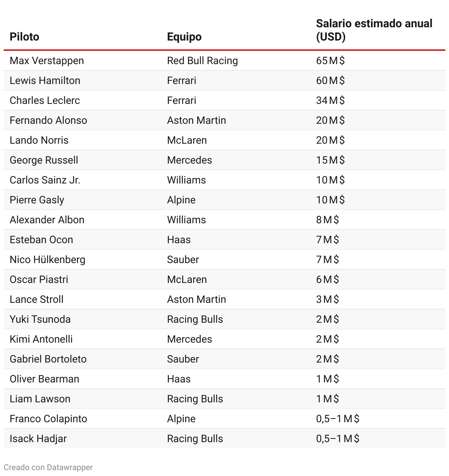Select Oscar Piastri's McLaren team cell

coord(187,280)
